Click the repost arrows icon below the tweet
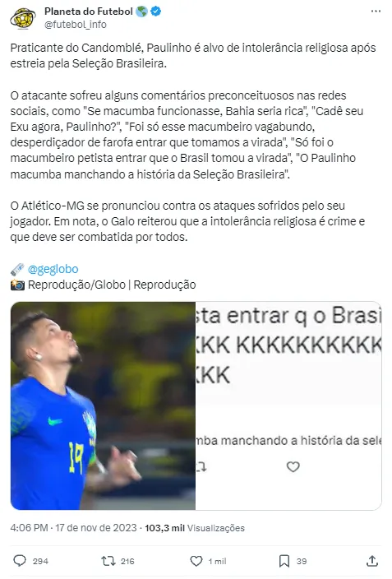Image resolution: width=392 pixels, height=579 pixels. point(108,561)
